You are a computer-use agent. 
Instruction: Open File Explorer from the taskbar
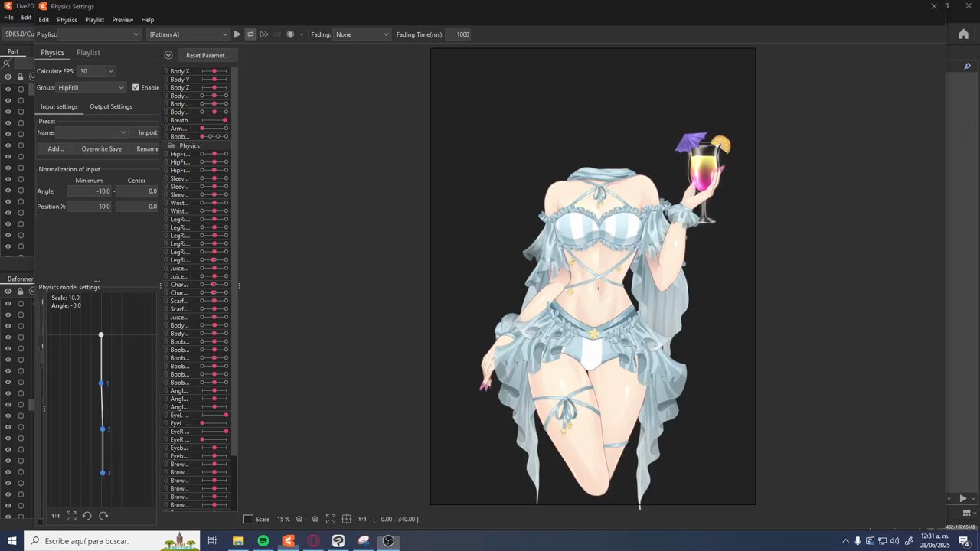point(238,541)
